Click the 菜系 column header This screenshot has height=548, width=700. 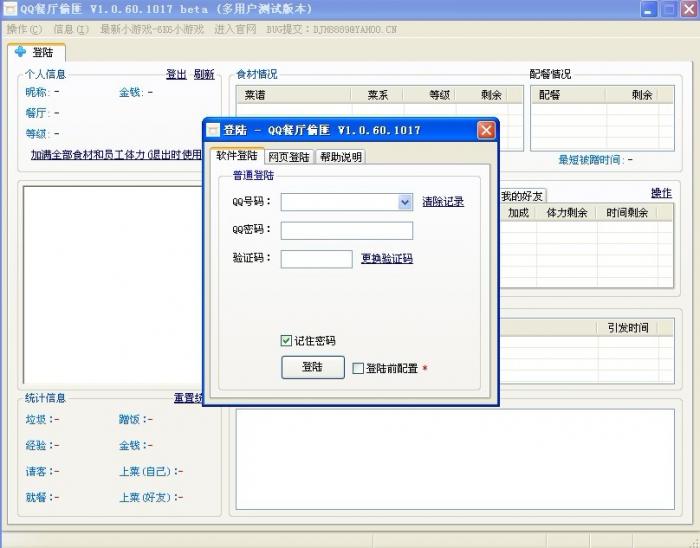[377, 95]
